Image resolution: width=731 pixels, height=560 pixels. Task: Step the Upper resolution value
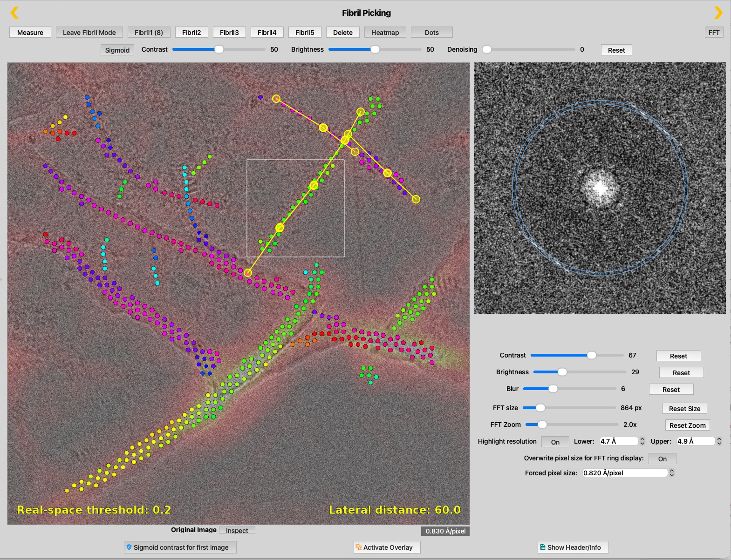(x=719, y=441)
